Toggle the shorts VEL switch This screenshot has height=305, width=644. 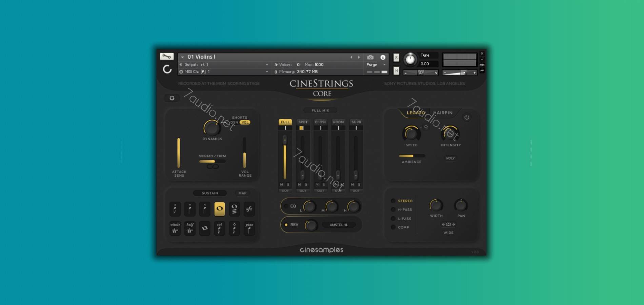tap(245, 122)
